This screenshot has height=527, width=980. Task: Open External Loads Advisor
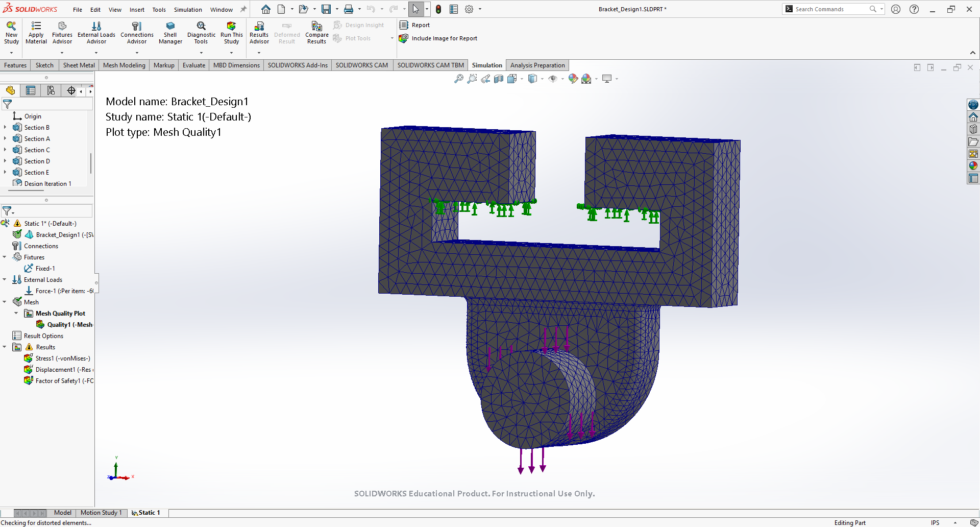(96, 33)
